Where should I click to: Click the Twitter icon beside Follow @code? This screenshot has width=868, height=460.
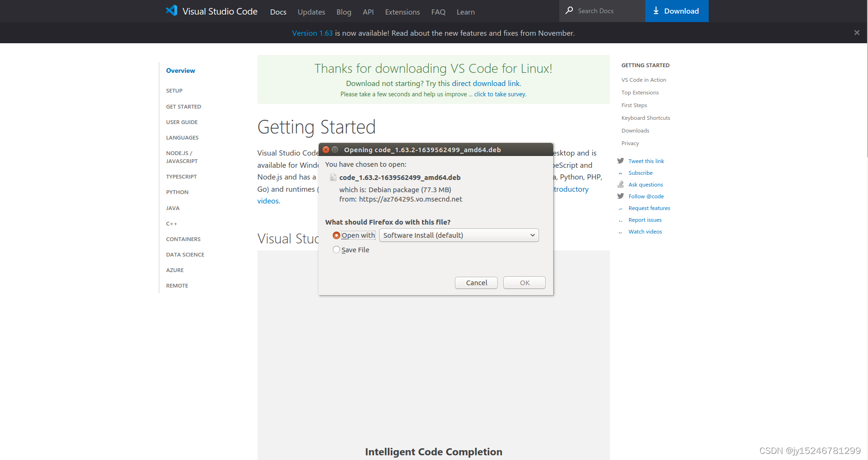pos(620,196)
